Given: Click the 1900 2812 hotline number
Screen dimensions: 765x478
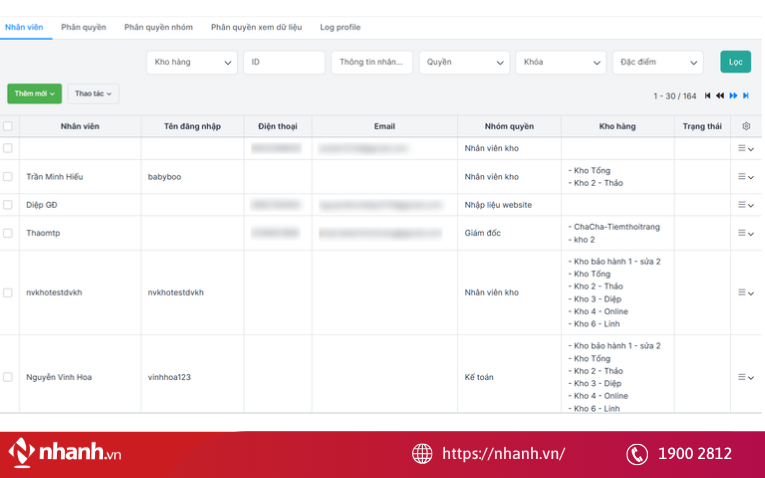Looking at the screenshot, I should click(695, 454).
